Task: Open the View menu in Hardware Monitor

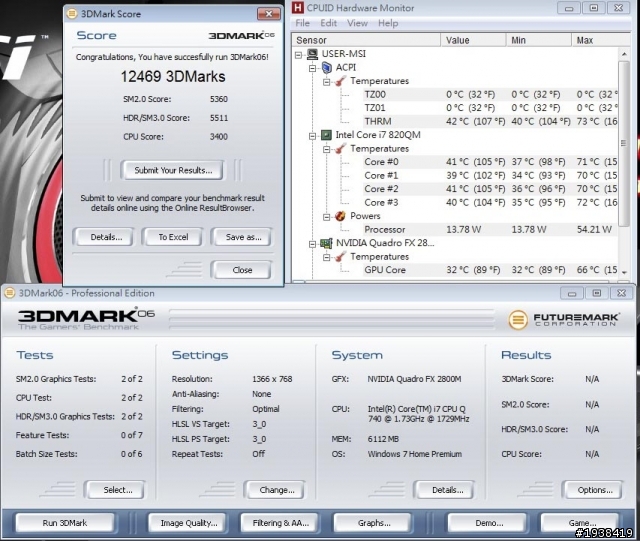Action: click(x=358, y=23)
